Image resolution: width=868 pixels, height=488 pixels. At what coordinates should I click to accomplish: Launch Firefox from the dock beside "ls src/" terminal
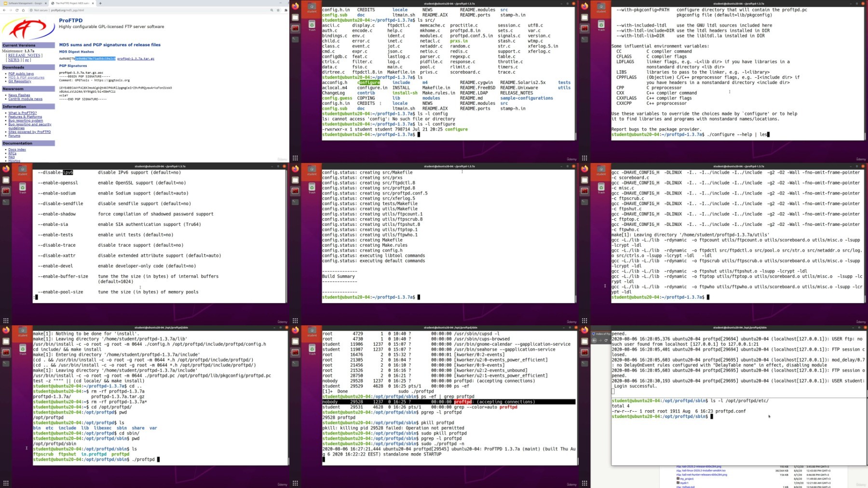coord(296,6)
